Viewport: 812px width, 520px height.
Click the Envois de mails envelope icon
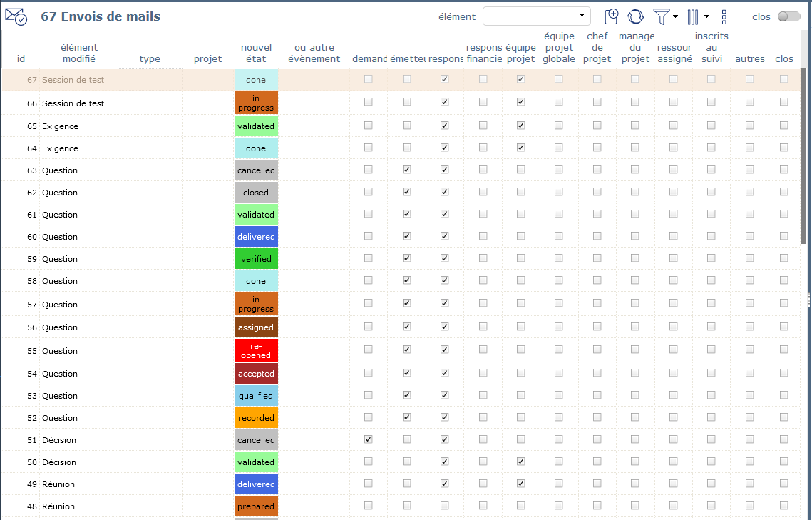coord(16,16)
